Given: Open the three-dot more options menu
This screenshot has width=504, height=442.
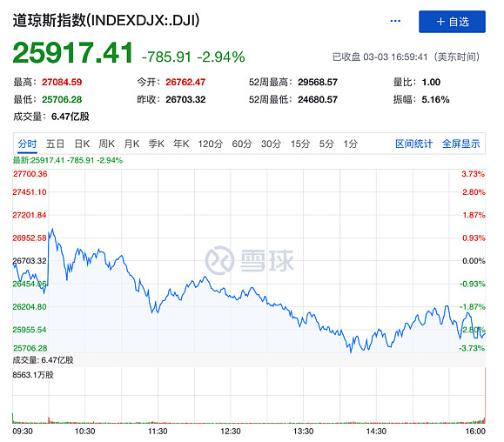Looking at the screenshot, I should (395, 21).
